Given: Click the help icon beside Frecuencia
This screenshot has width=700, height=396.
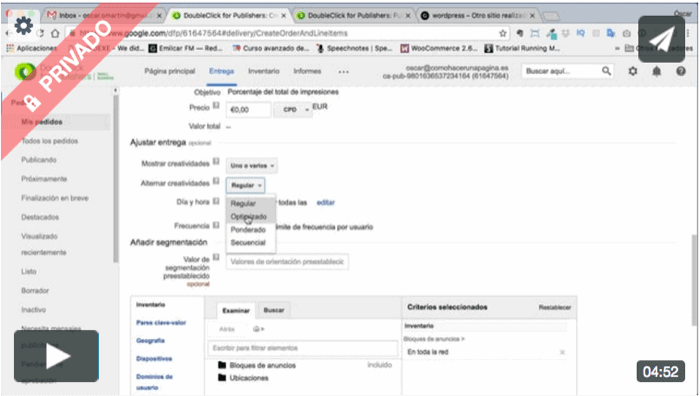Looking at the screenshot, I should (x=216, y=225).
